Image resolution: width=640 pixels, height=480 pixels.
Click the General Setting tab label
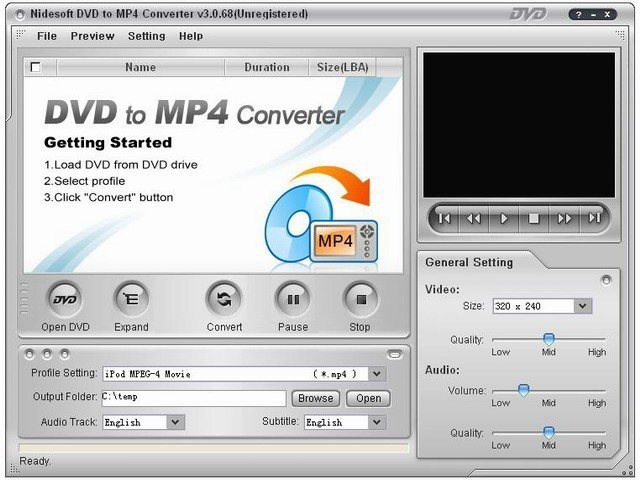[x=469, y=262]
